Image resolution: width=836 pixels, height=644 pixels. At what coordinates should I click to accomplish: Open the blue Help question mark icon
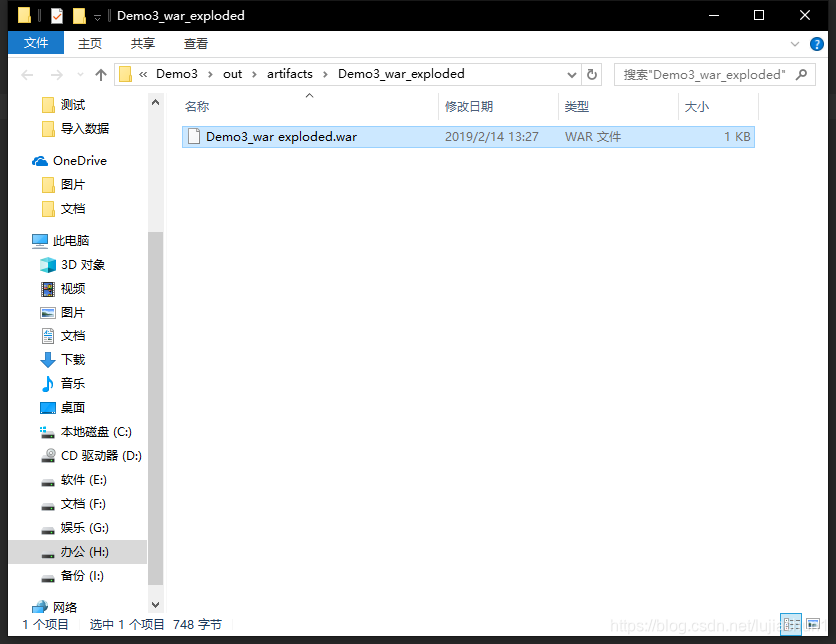click(816, 44)
